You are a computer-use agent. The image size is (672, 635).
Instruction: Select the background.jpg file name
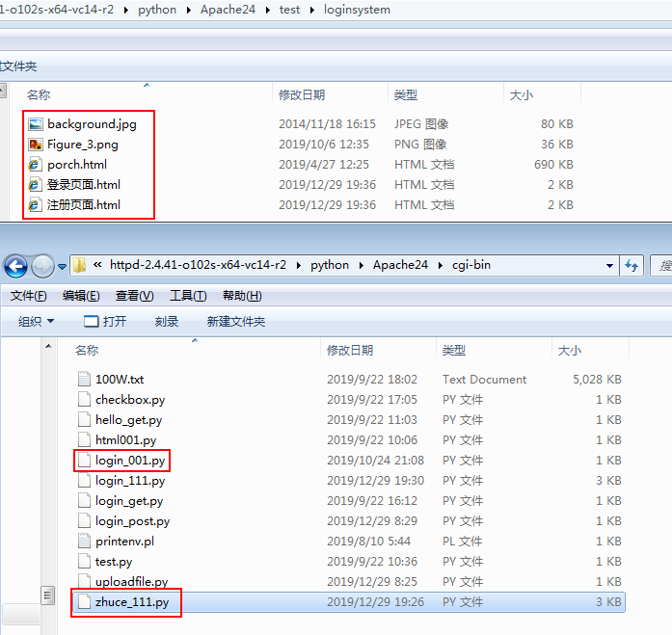click(x=93, y=124)
